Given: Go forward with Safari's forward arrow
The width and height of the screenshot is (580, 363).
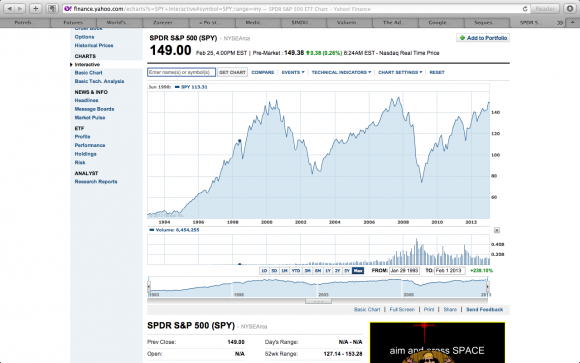Looking at the screenshot, I should coord(20,9).
